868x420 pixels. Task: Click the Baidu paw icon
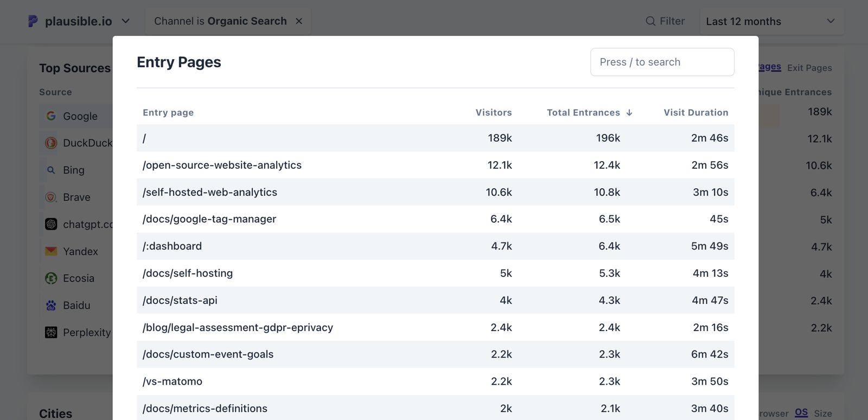(51, 306)
